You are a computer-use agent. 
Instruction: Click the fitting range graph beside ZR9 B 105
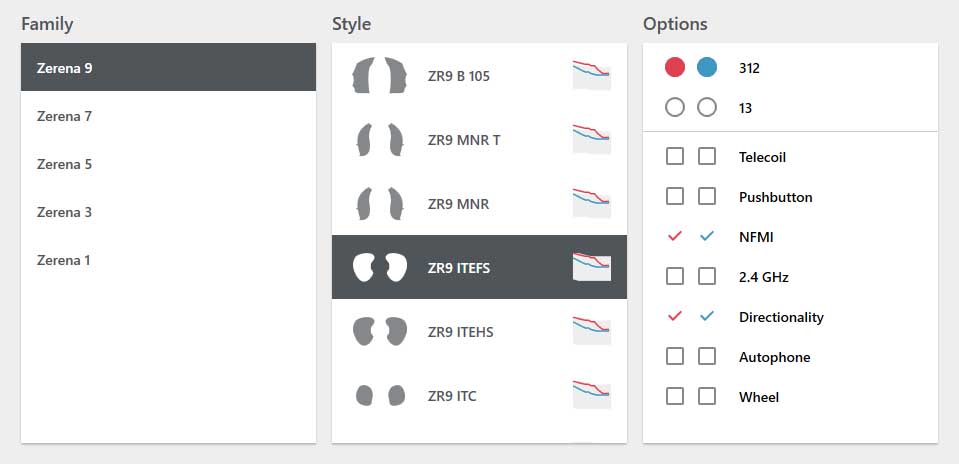[x=591, y=75]
